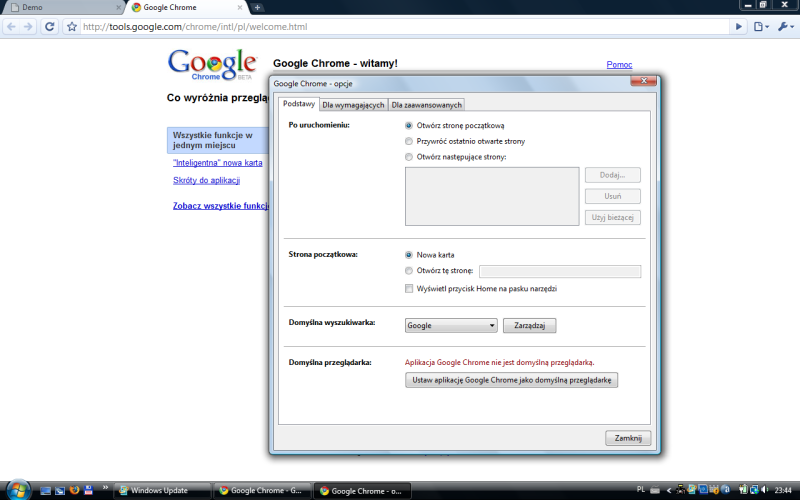Go back with the browser back arrow
The image size is (800, 500).
11,27
